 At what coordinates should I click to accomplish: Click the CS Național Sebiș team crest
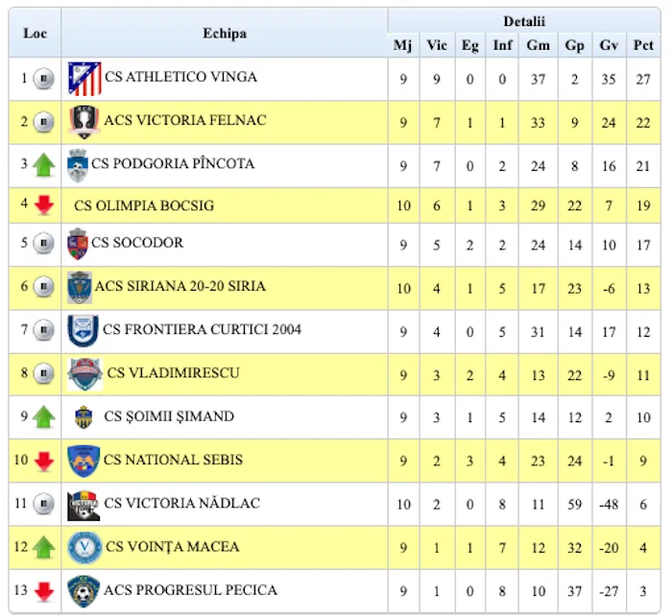(x=84, y=461)
